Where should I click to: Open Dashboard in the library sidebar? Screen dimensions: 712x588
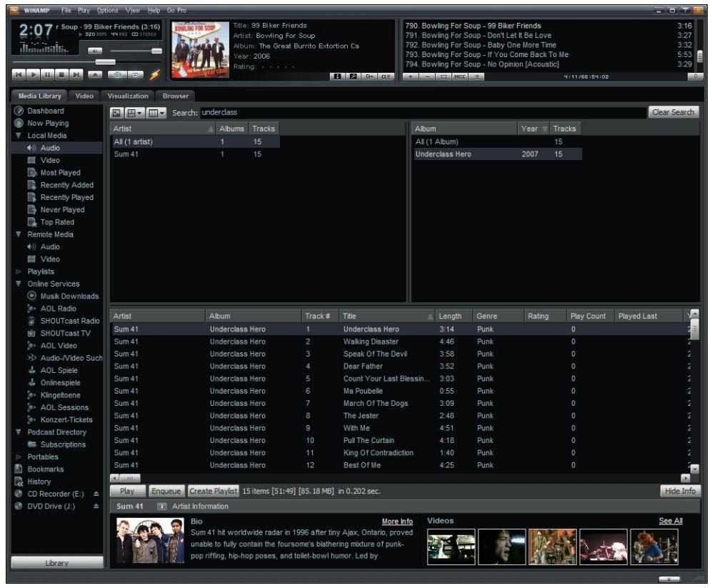[x=45, y=111]
